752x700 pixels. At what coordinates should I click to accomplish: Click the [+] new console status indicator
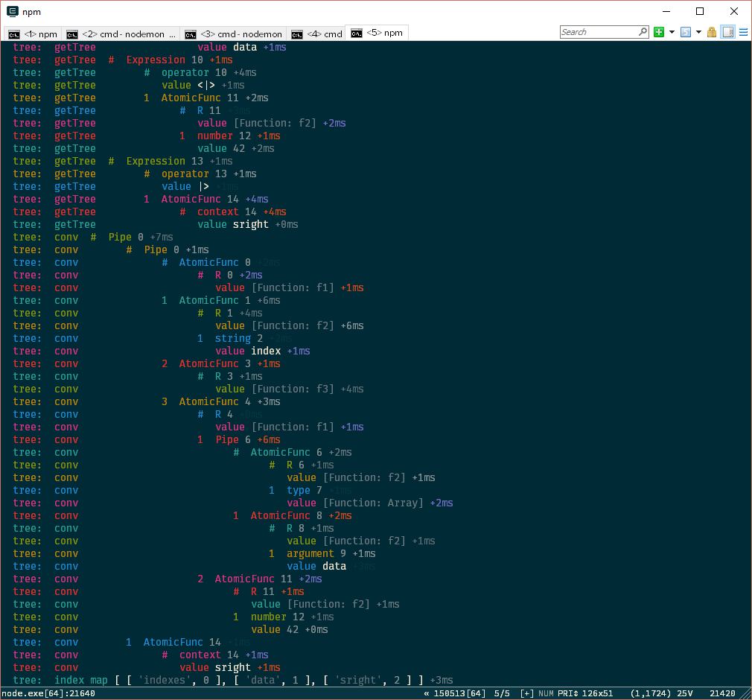tap(527, 693)
